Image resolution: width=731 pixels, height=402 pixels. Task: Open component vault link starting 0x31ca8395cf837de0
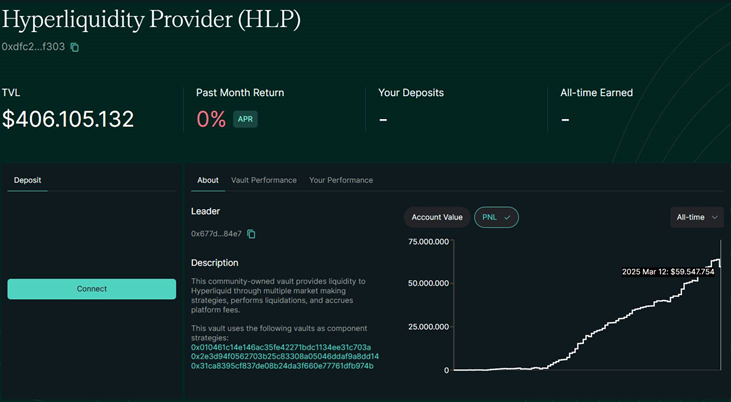[x=282, y=366]
